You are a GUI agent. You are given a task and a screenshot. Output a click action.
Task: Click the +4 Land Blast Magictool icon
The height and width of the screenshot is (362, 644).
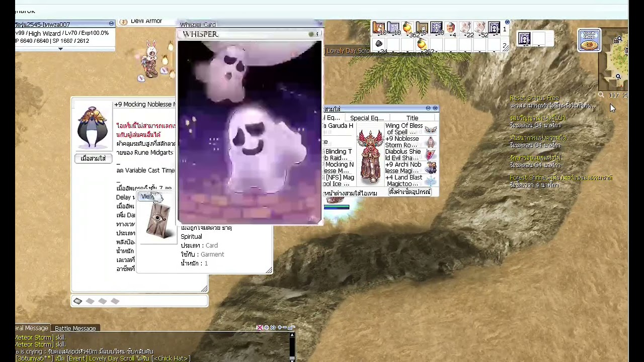tap(431, 181)
